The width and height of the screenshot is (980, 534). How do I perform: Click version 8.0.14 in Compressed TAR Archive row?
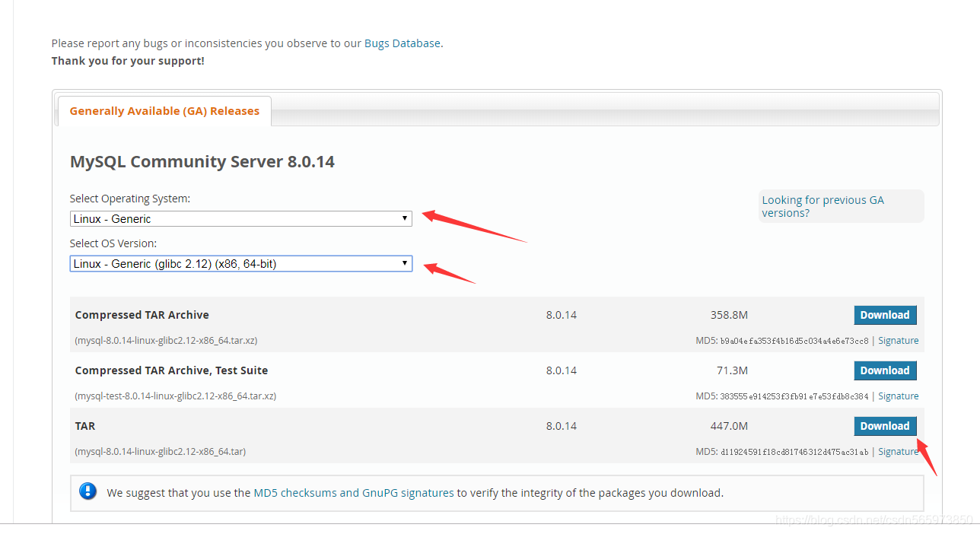562,315
